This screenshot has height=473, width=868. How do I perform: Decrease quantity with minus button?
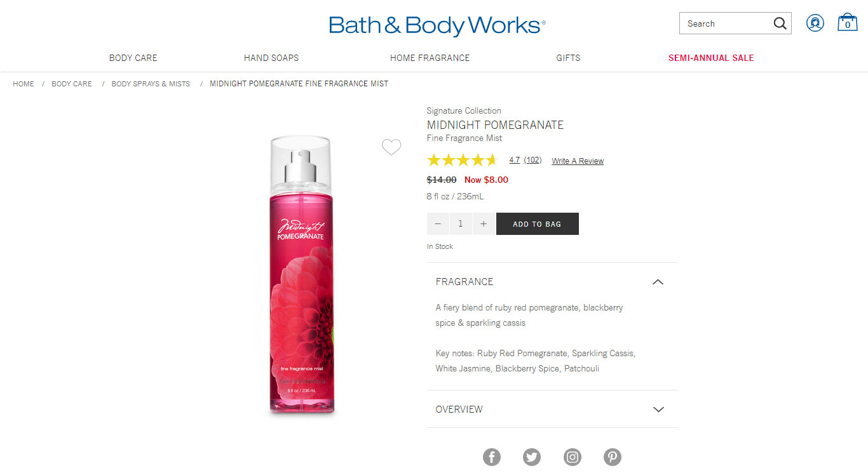438,224
